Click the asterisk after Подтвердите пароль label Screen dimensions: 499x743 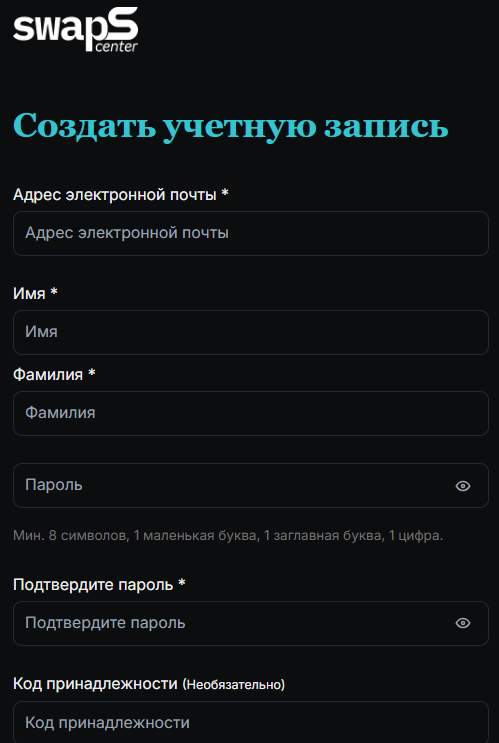181,583
